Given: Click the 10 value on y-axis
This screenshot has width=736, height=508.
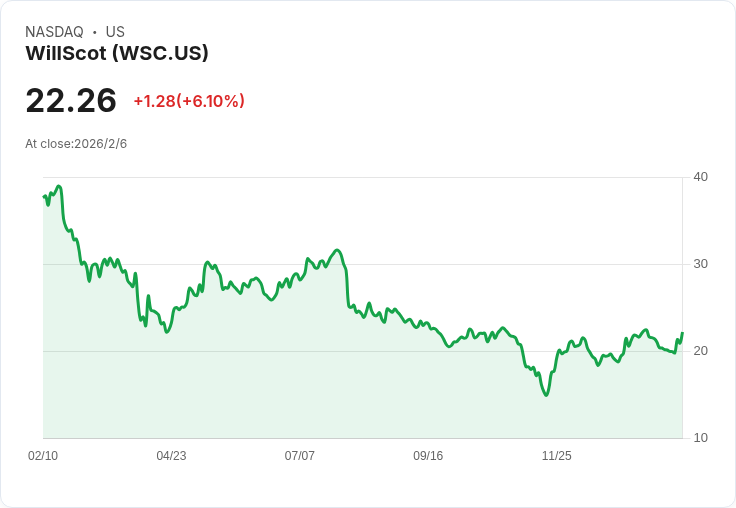Looking at the screenshot, I should (x=700, y=438).
